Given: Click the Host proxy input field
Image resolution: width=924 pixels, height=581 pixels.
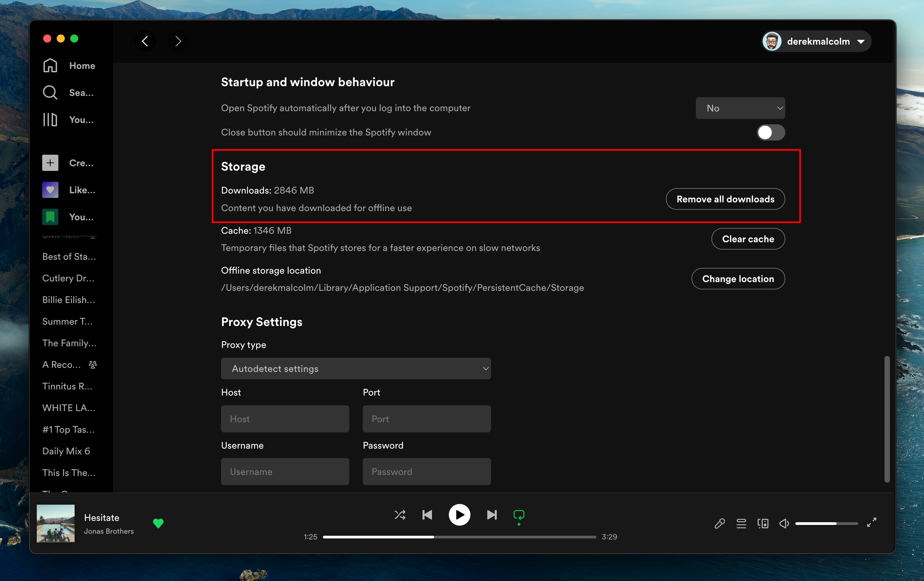Looking at the screenshot, I should 284,419.
